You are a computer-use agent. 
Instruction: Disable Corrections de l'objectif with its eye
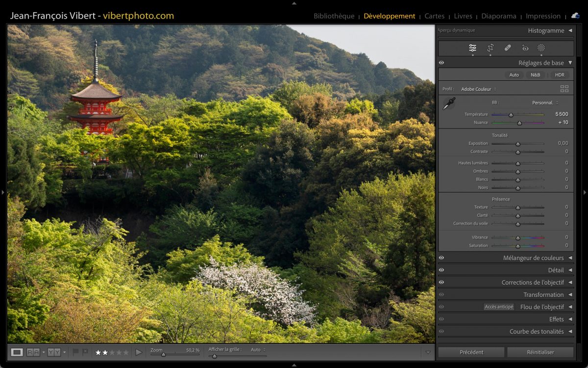coord(441,282)
